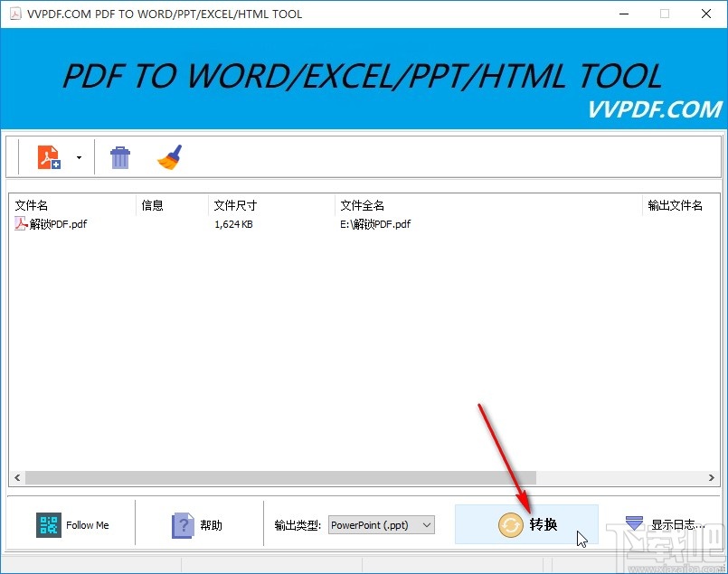Viewport: 728px width, 574px height.
Task: Click the QR code Follow Me icon
Action: pyautogui.click(x=48, y=524)
